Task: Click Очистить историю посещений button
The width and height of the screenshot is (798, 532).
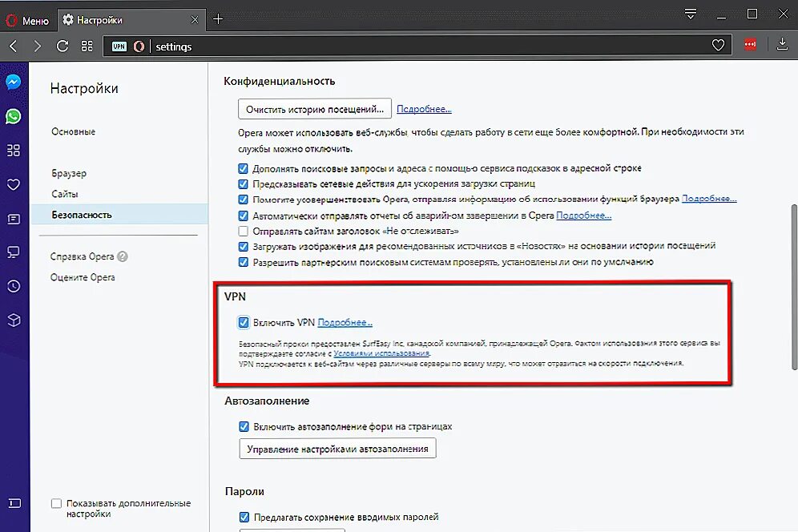Action: pos(315,109)
